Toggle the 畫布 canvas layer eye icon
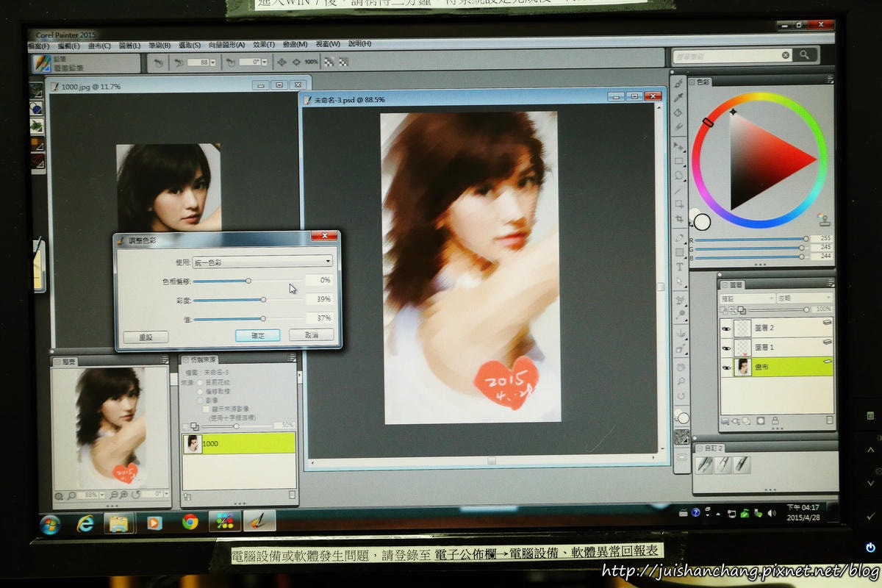882x588 pixels. (726, 367)
